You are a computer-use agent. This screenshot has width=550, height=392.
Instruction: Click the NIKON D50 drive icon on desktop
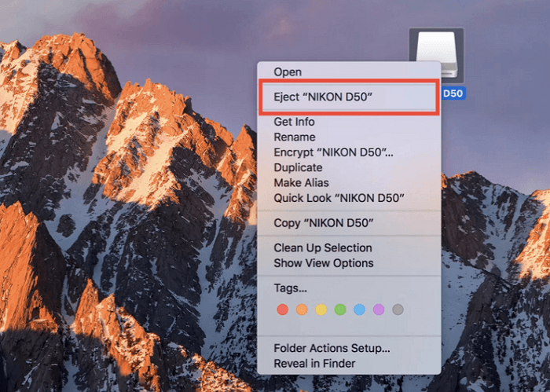[x=437, y=55]
